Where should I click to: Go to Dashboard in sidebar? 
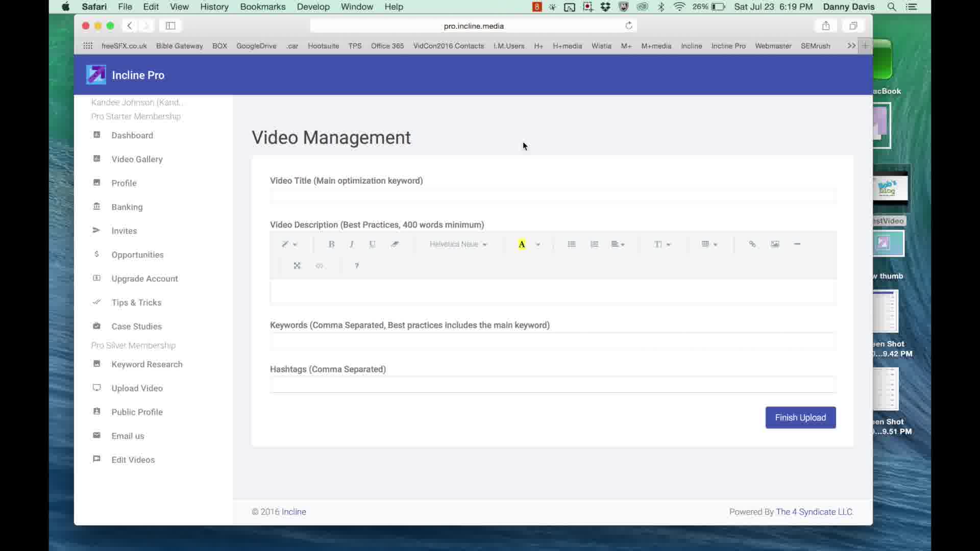[132, 135]
